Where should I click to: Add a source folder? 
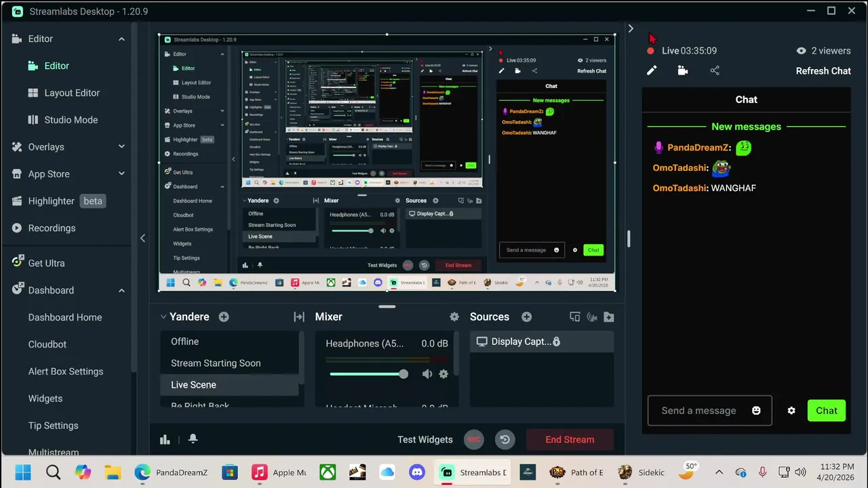pyautogui.click(x=609, y=317)
